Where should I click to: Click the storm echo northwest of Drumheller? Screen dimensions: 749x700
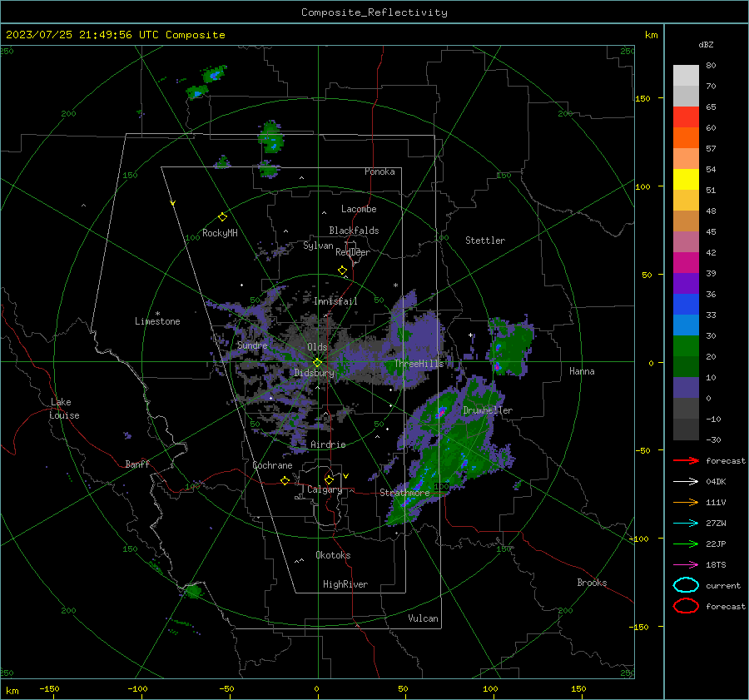440,412
